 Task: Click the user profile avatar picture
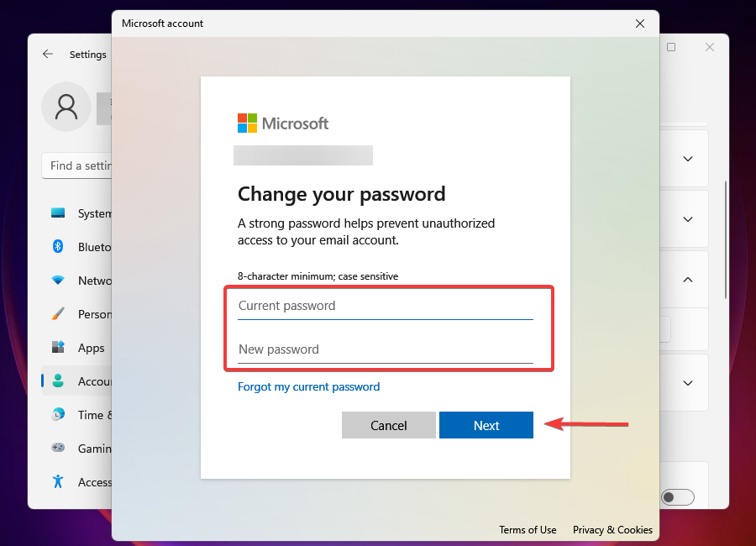[x=66, y=107]
